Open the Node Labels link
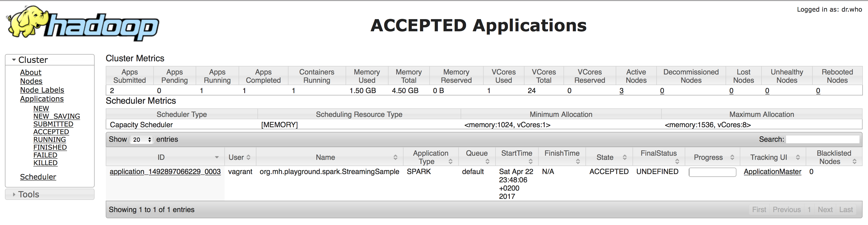This screenshot has width=868, height=225. pos(42,90)
